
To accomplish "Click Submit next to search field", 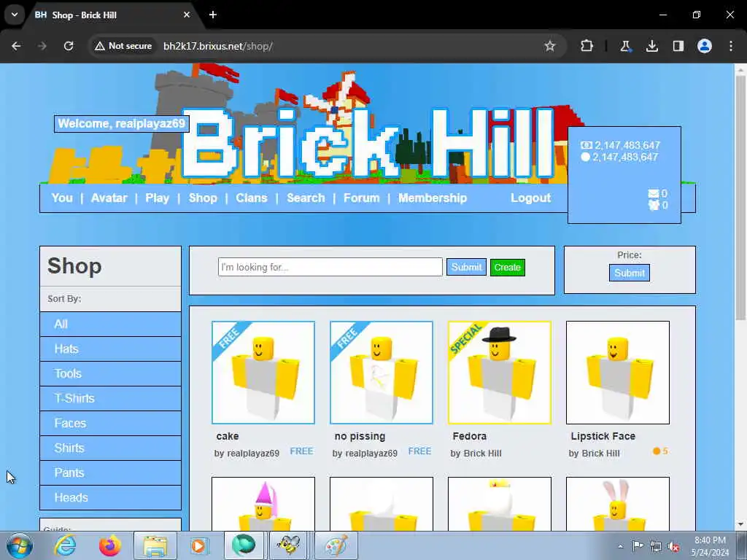I will click(x=466, y=267).
